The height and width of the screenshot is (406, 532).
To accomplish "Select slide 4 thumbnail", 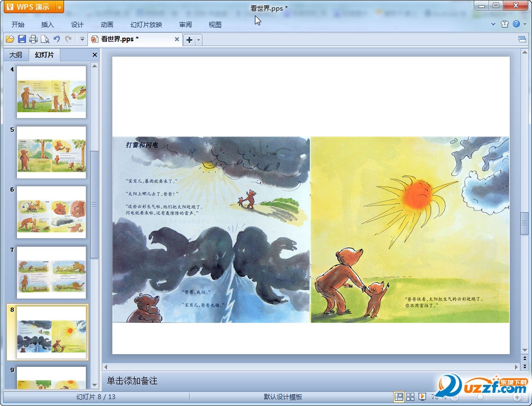I will [x=51, y=92].
